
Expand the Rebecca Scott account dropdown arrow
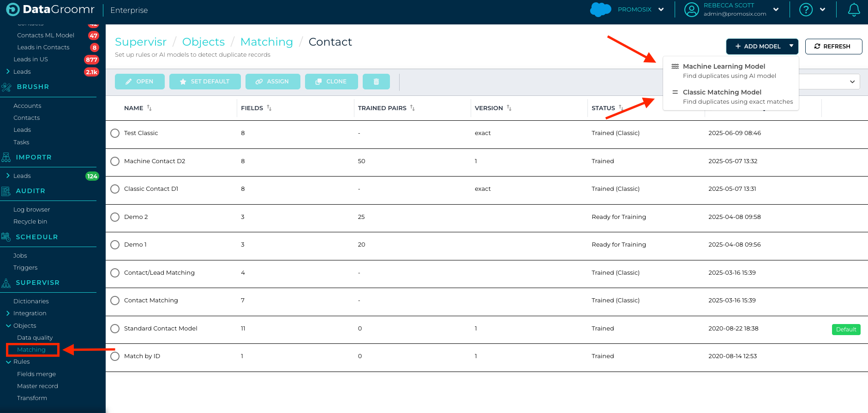[x=776, y=10]
